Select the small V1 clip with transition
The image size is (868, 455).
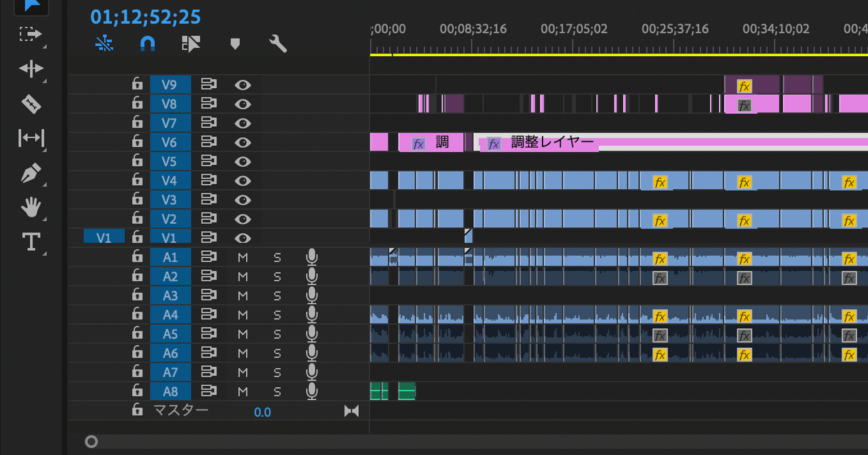pyautogui.click(x=468, y=236)
